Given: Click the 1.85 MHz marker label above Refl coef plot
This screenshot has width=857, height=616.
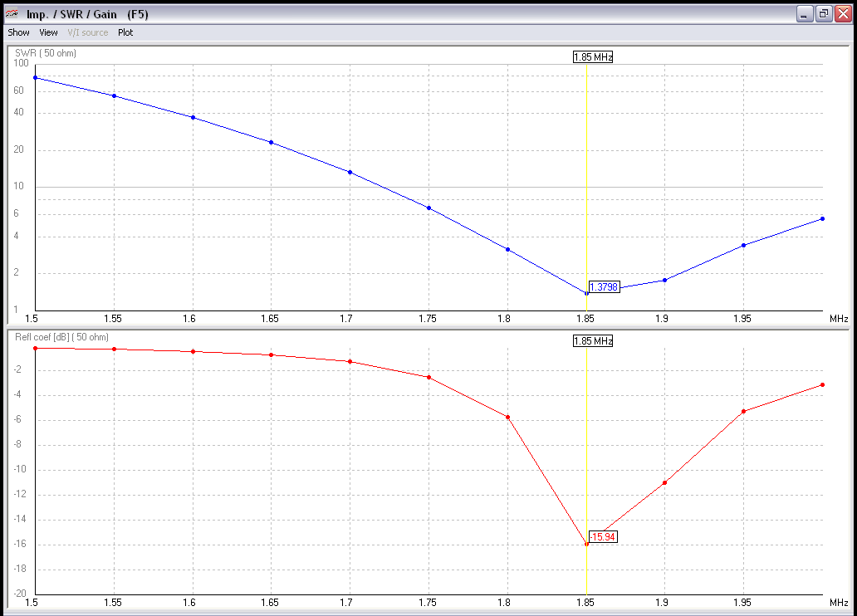Looking at the screenshot, I should (592, 341).
